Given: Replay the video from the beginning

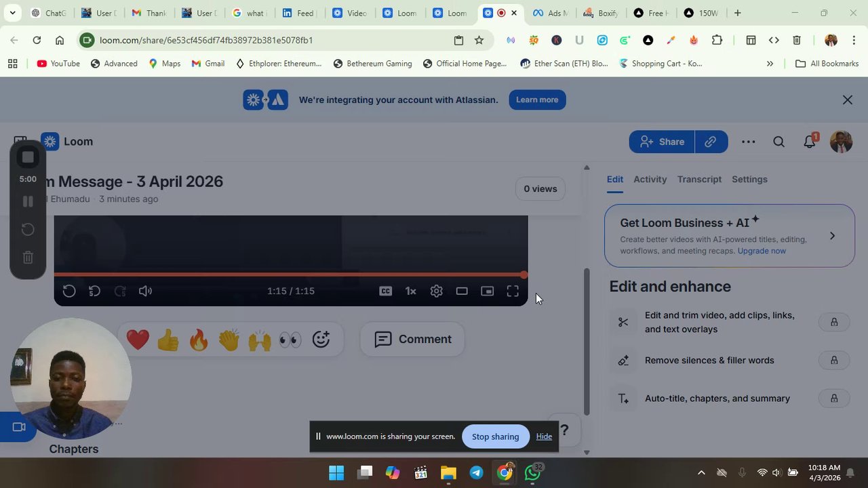Looking at the screenshot, I should click(68, 291).
